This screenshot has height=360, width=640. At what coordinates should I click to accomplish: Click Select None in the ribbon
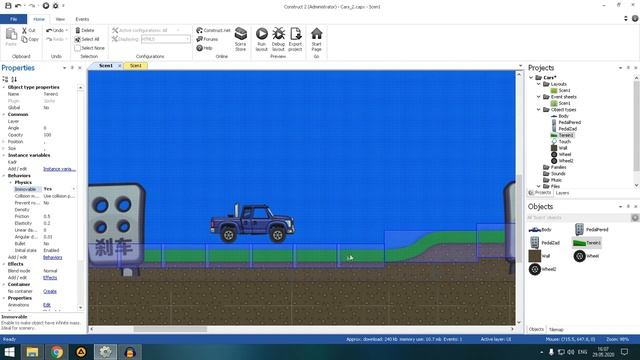click(89, 48)
